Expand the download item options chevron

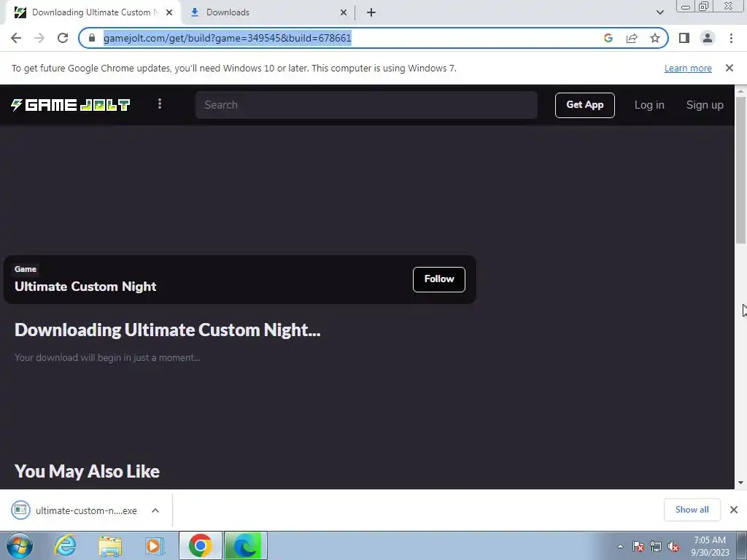155,510
